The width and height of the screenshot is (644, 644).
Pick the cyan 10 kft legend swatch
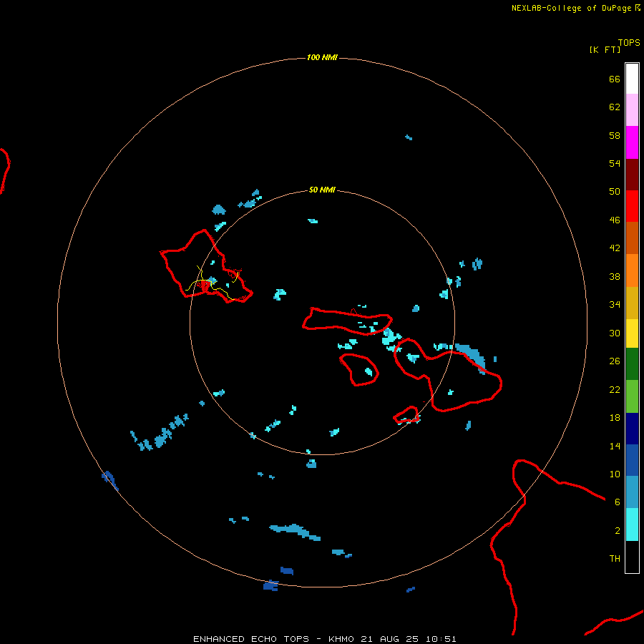pos(632,525)
